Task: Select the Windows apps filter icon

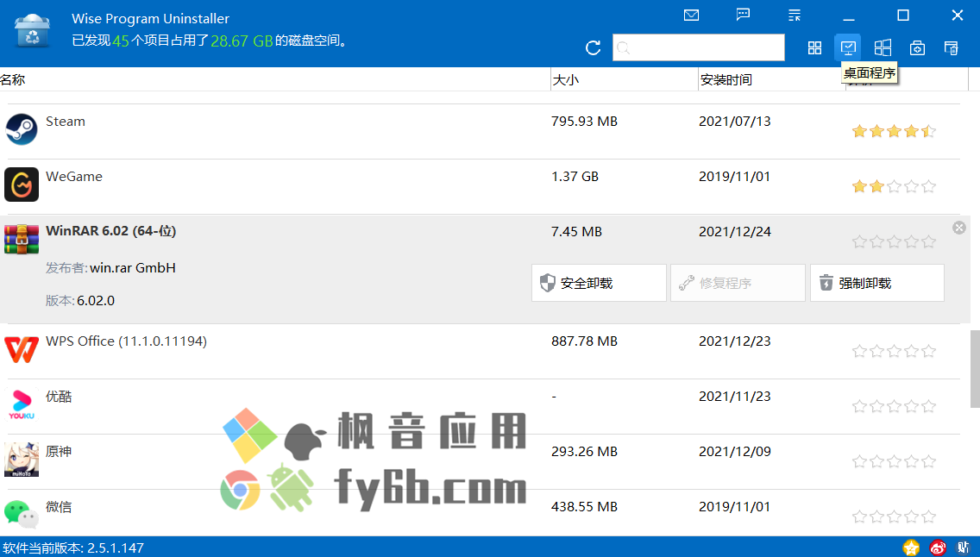Action: pyautogui.click(x=883, y=48)
